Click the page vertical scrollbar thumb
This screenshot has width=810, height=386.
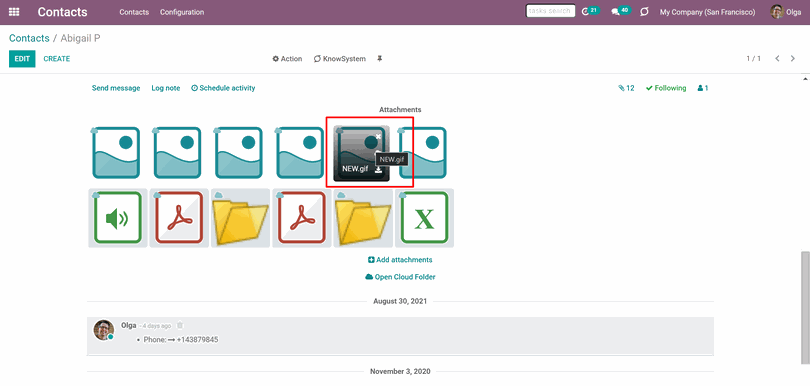805,309
